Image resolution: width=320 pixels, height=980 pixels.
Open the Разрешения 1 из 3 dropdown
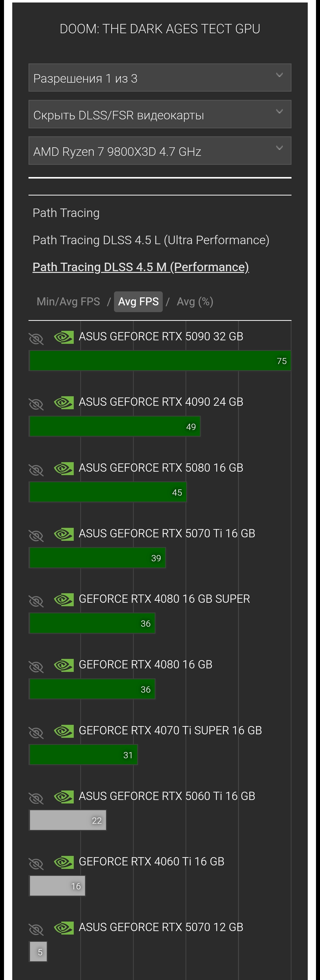(159, 78)
